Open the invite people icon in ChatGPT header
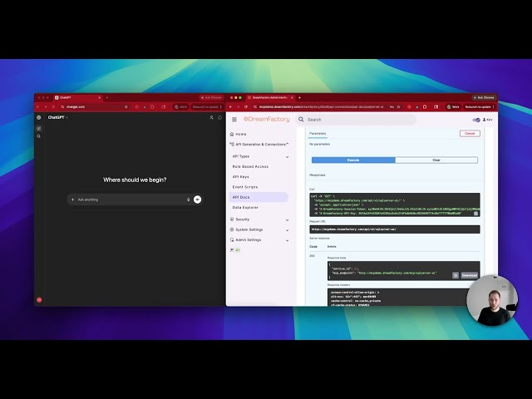The height and width of the screenshot is (399, 532). (x=211, y=117)
